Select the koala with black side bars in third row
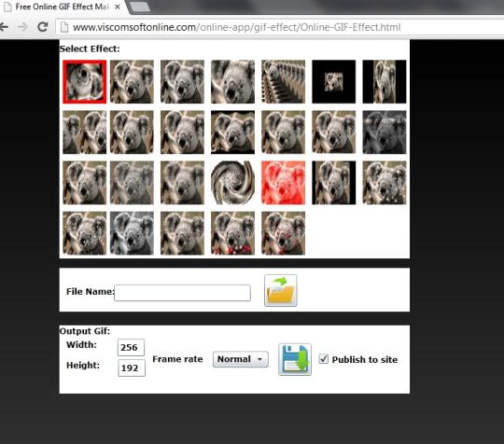This screenshot has width=504, height=444. coord(333,183)
